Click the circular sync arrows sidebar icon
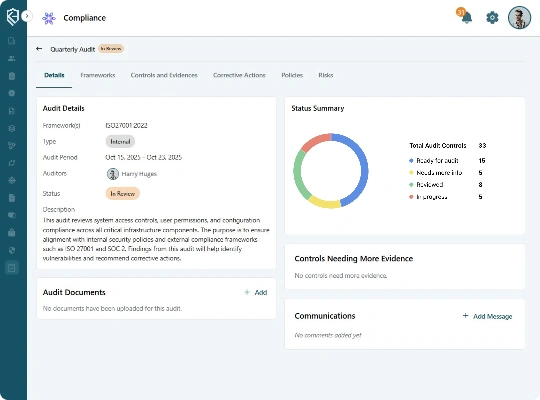The width and height of the screenshot is (540, 400). point(12,163)
